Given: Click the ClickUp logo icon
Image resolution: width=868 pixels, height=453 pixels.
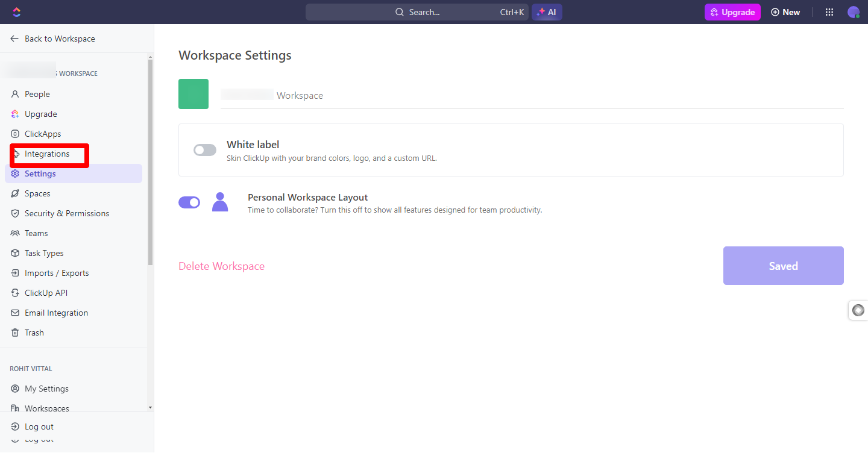Looking at the screenshot, I should 16,12.
